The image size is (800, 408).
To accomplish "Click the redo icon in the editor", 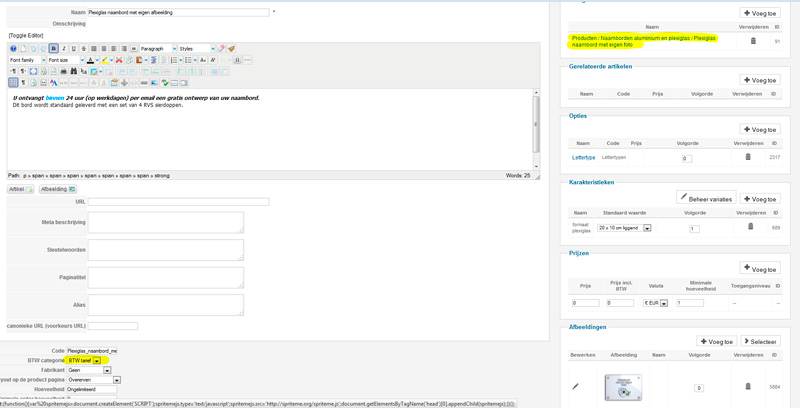I will [43, 48].
